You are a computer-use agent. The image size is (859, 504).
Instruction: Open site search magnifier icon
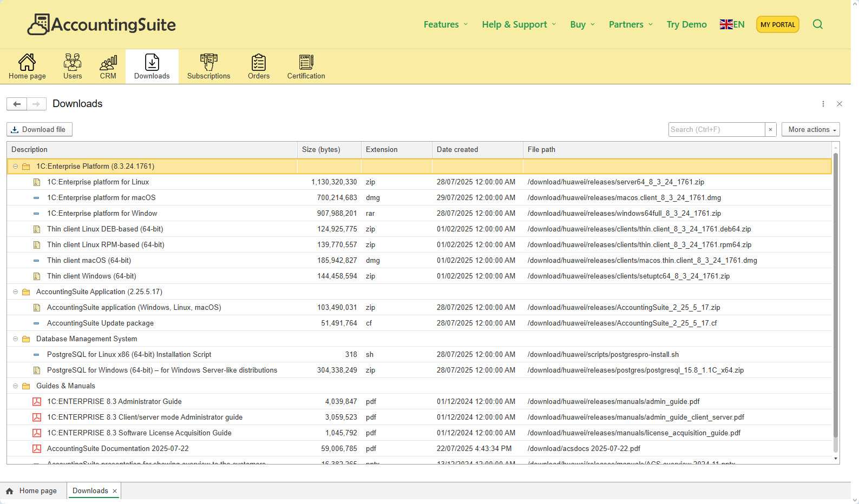(818, 24)
